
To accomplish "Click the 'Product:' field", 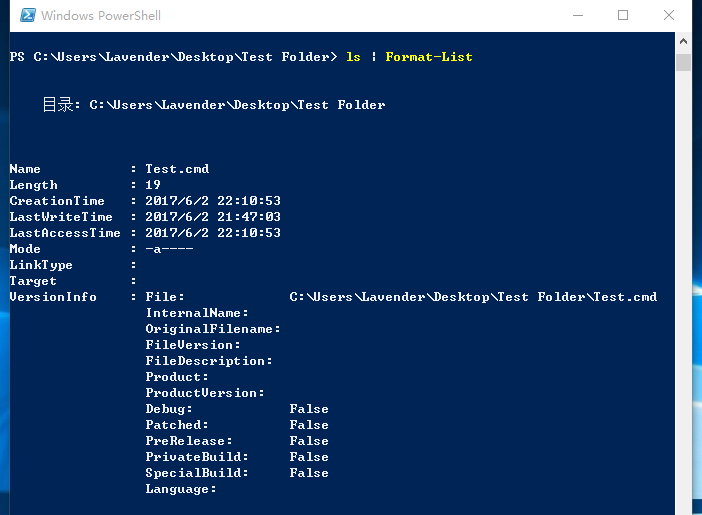I will [x=177, y=377].
